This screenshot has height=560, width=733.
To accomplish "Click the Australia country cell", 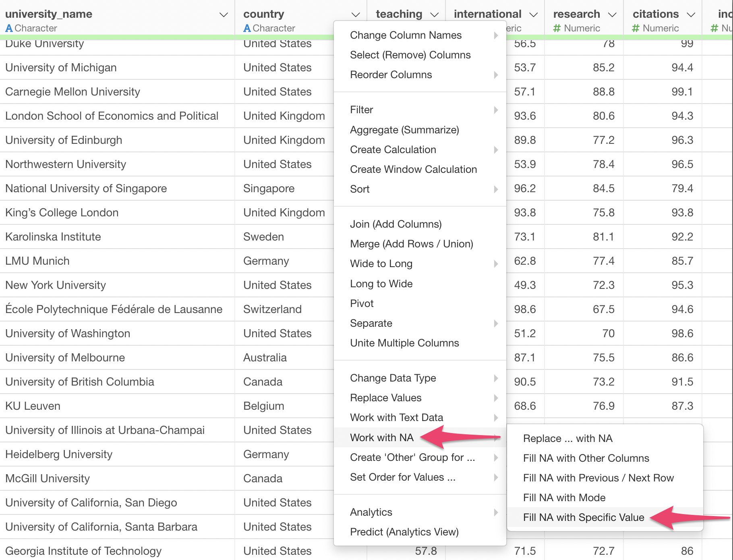I will pos(284,357).
